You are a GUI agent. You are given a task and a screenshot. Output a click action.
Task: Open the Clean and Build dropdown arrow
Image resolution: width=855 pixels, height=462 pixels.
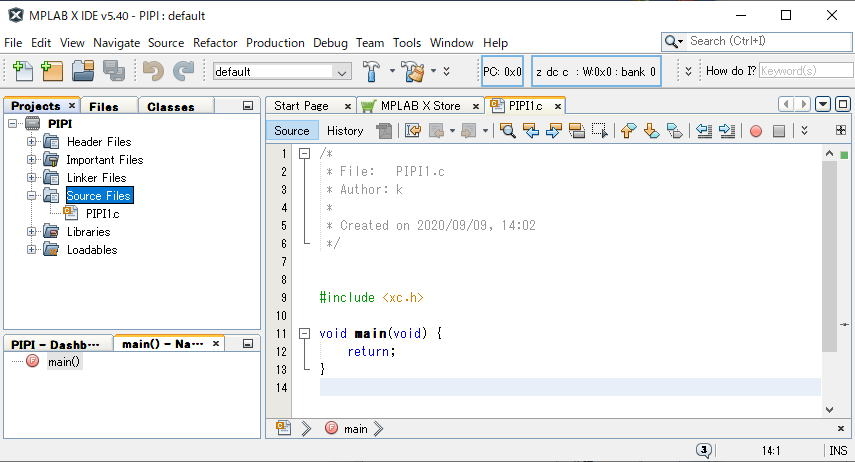point(433,71)
